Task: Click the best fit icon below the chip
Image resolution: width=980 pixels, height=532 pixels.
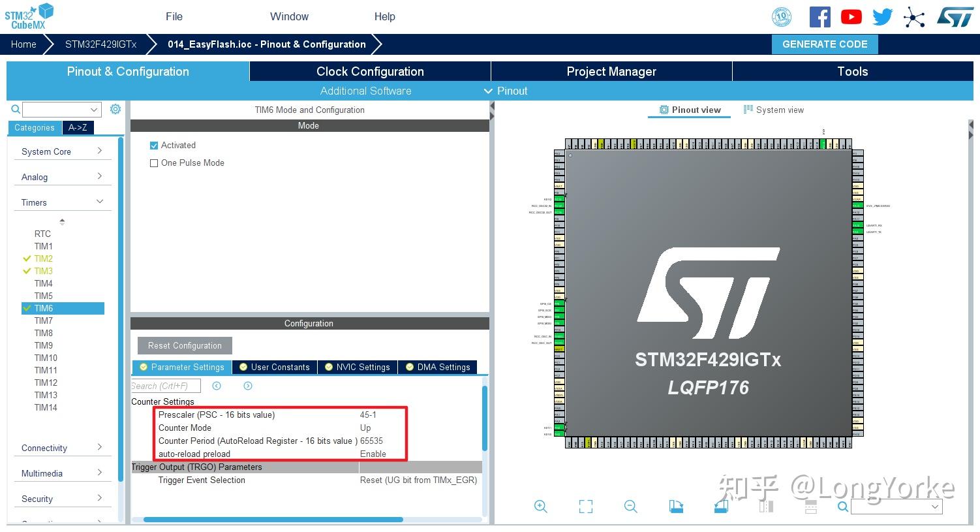Action: tap(585, 507)
